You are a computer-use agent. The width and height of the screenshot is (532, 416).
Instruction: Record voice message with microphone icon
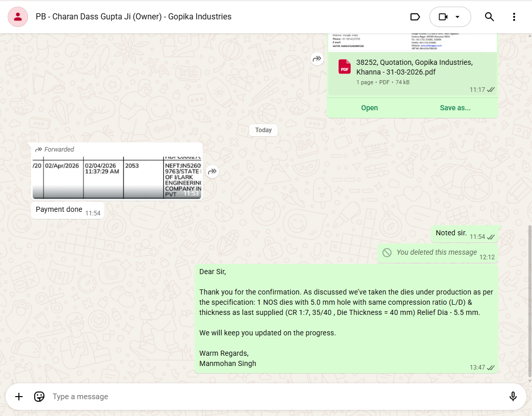513,397
